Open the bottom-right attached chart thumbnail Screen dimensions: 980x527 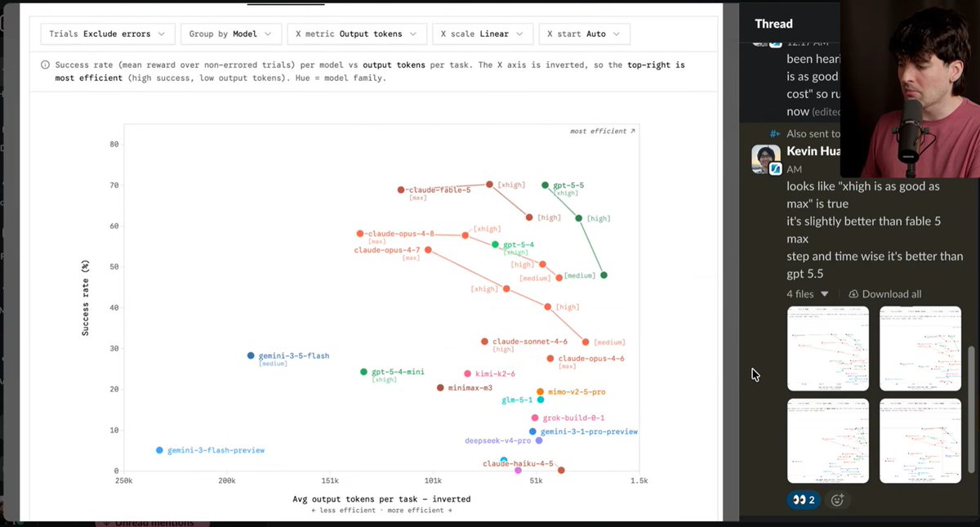click(920, 440)
